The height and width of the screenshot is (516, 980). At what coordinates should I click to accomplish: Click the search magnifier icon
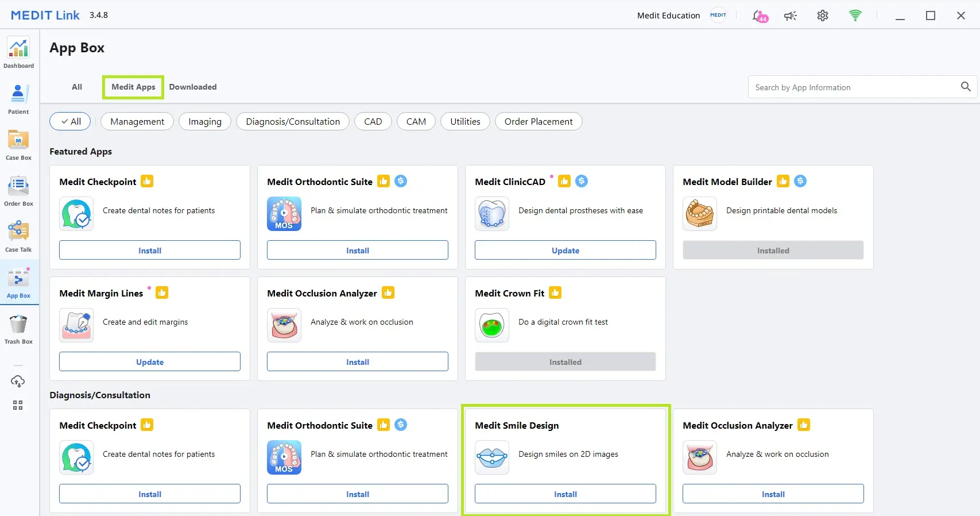[966, 87]
